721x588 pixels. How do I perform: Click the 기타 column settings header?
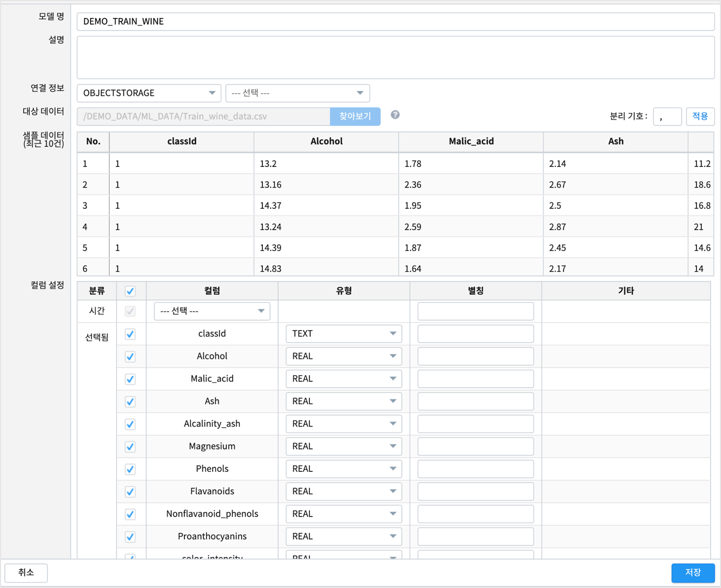tap(626, 291)
